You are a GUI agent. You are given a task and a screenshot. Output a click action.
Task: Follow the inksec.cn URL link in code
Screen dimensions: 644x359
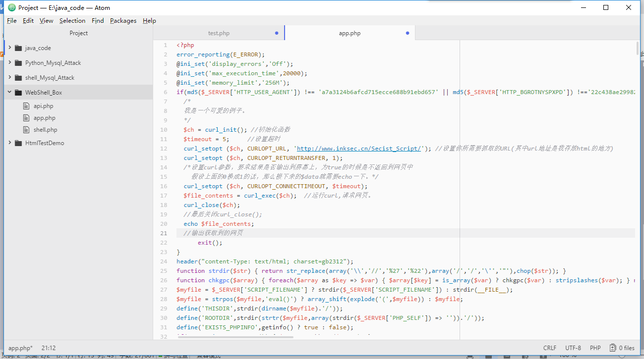(359, 149)
